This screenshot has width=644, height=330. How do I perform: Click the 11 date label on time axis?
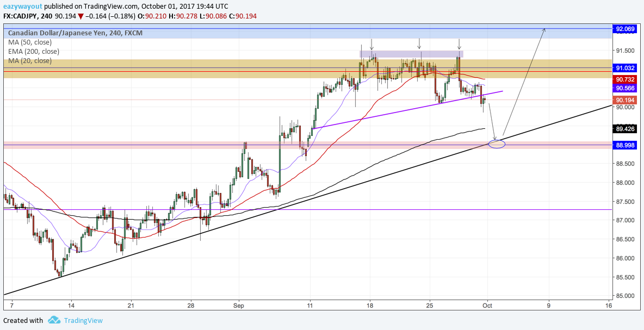pyautogui.click(x=310, y=306)
